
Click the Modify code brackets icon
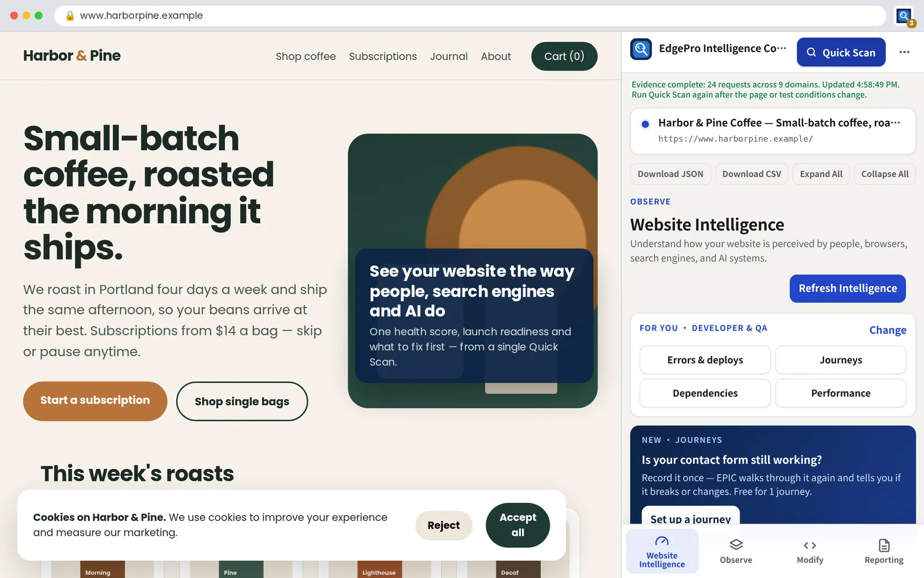[810, 545]
